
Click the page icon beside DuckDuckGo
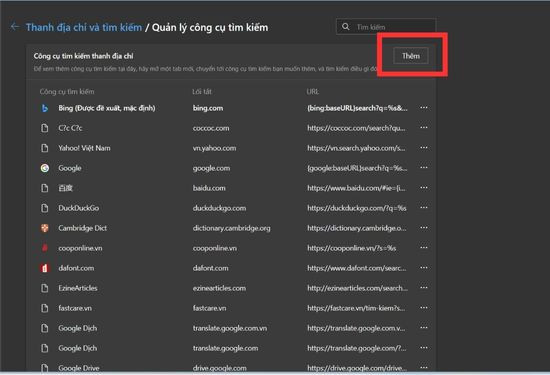(45, 208)
